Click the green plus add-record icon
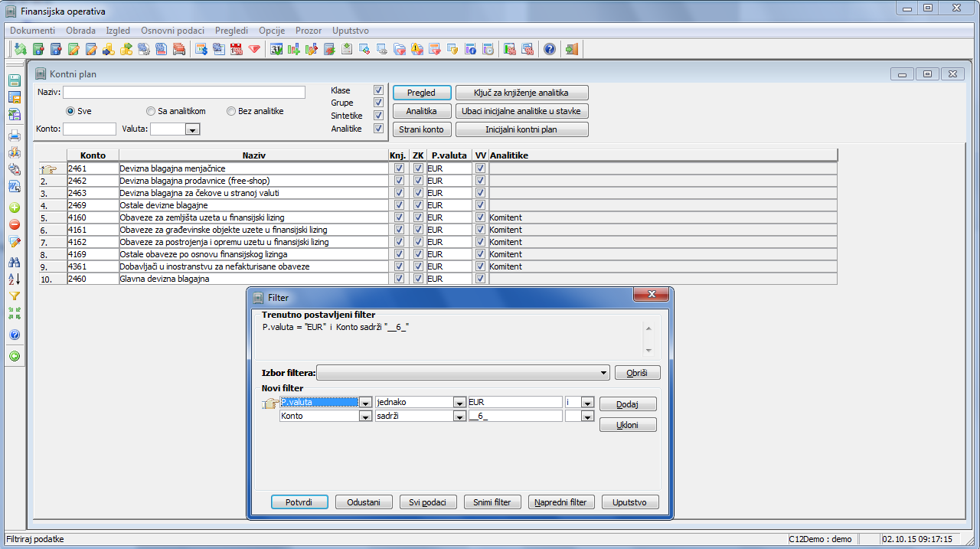This screenshot has height=549, width=980. (14, 208)
